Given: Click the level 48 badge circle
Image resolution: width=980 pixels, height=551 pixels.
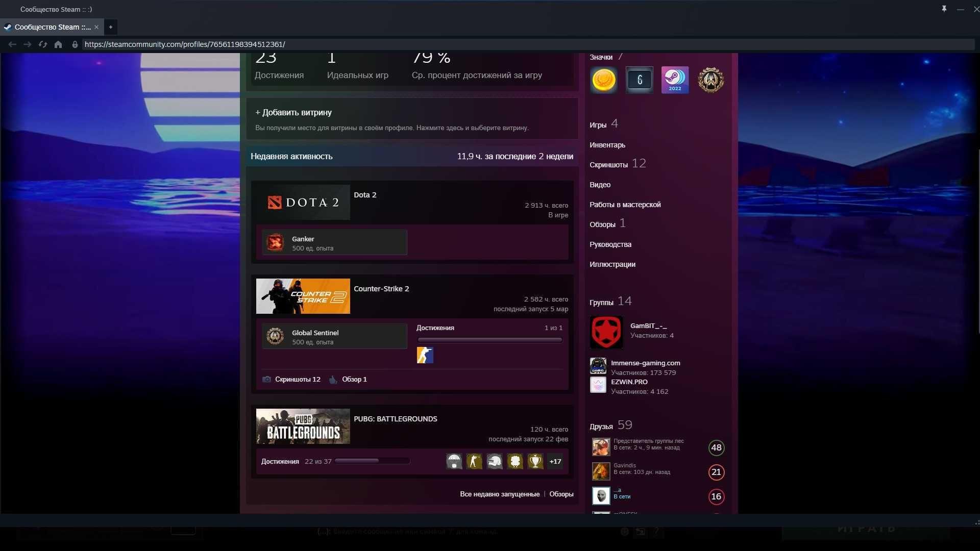Looking at the screenshot, I should pos(717,447).
